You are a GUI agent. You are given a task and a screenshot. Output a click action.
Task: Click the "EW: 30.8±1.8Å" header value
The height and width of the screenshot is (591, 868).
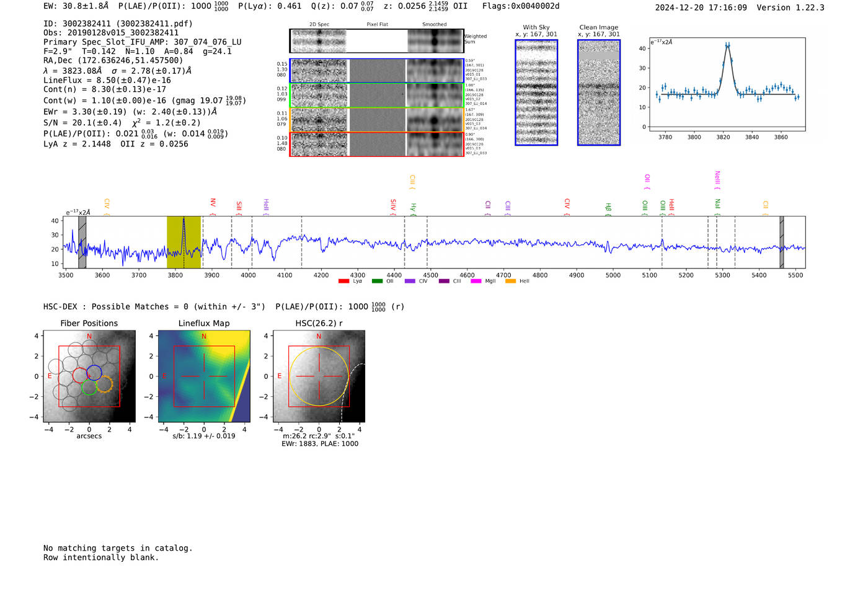click(76, 6)
